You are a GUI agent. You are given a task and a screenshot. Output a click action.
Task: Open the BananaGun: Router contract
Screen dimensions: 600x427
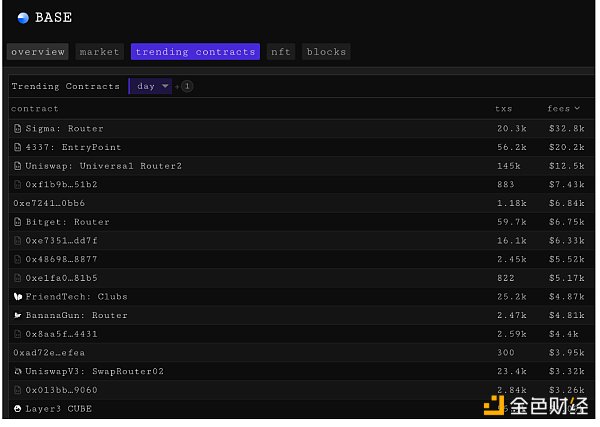point(77,315)
